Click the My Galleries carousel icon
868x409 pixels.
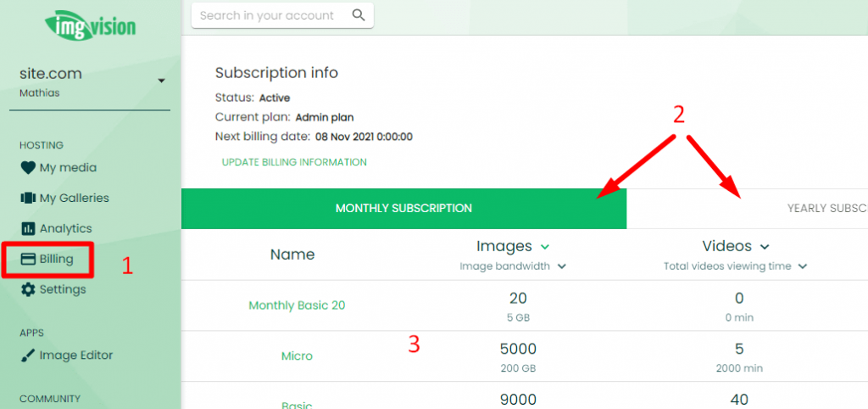[28, 198]
